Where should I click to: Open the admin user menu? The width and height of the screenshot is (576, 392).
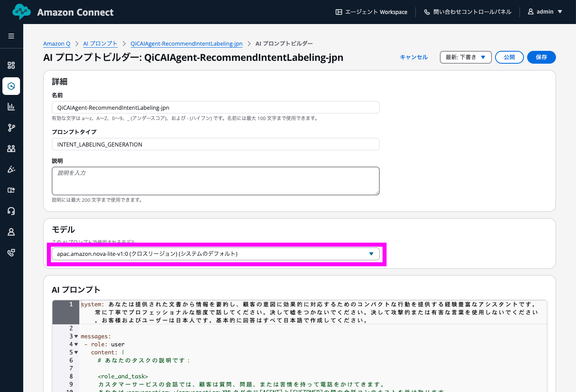click(x=545, y=12)
